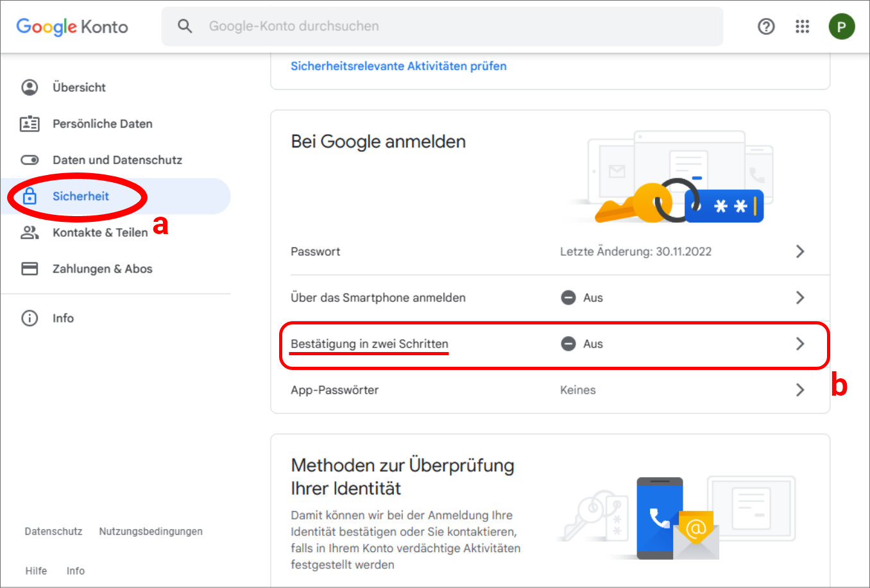Click Über das Smartphone anmelden label
The height and width of the screenshot is (588, 870).
pyautogui.click(x=378, y=298)
